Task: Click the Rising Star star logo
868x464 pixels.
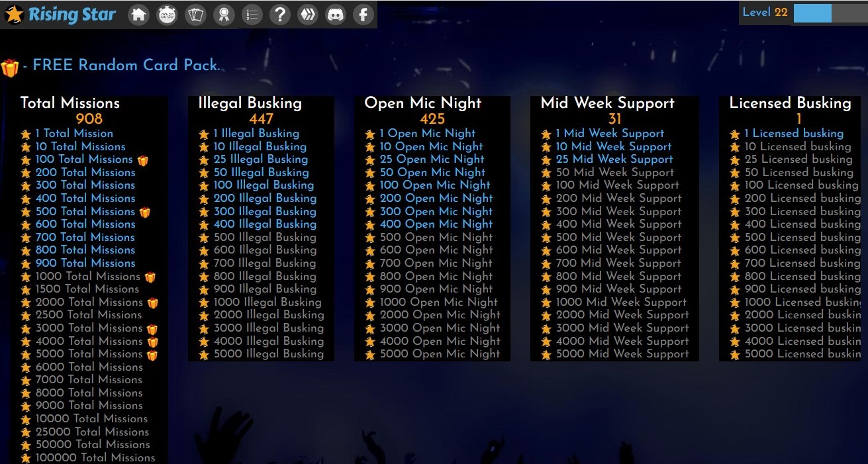Action: pyautogui.click(x=15, y=13)
